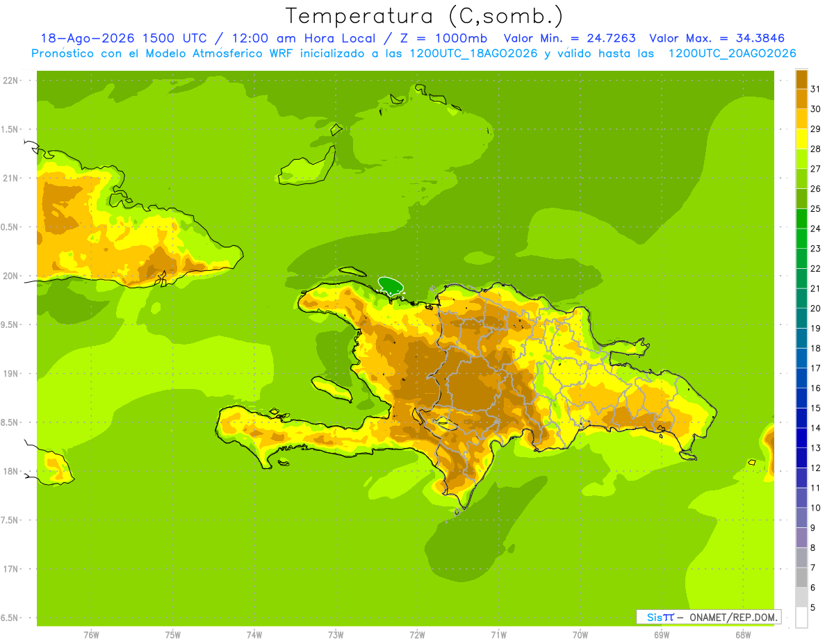
Task: Click the '76W' longitude label
Action: click(x=91, y=635)
